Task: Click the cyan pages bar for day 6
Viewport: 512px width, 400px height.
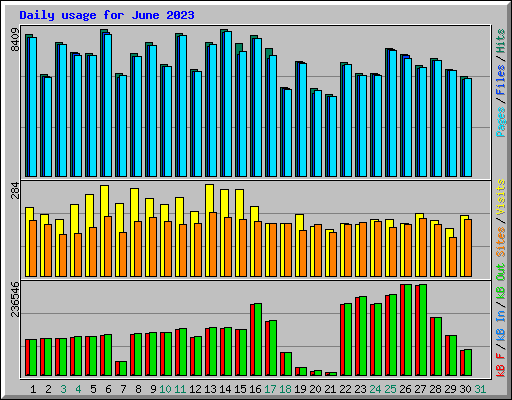Action: pyautogui.click(x=108, y=105)
